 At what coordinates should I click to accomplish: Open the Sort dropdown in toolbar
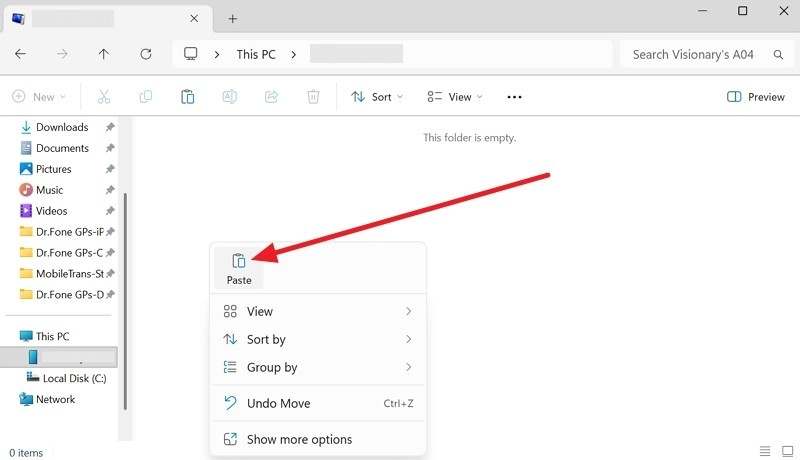pyautogui.click(x=377, y=96)
